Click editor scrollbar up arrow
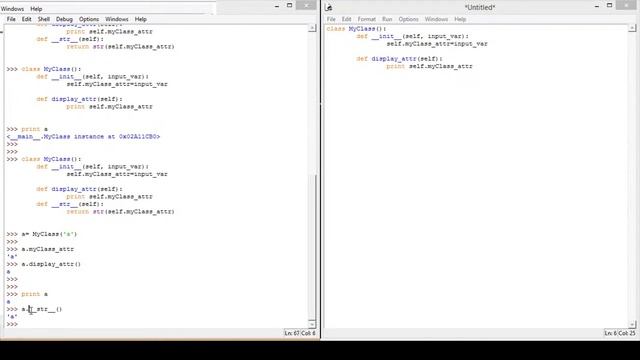640x360 pixels. click(632, 28)
